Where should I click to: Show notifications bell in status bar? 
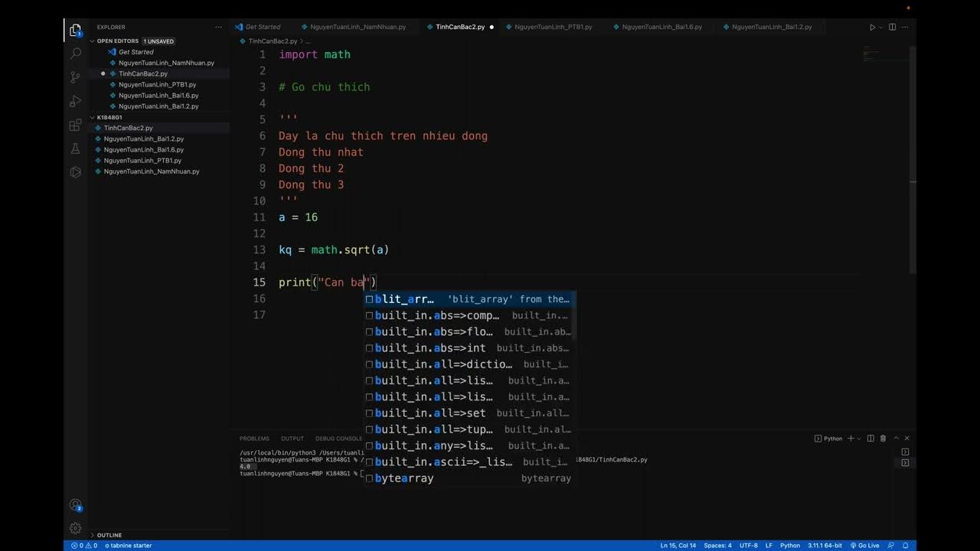[x=906, y=546]
